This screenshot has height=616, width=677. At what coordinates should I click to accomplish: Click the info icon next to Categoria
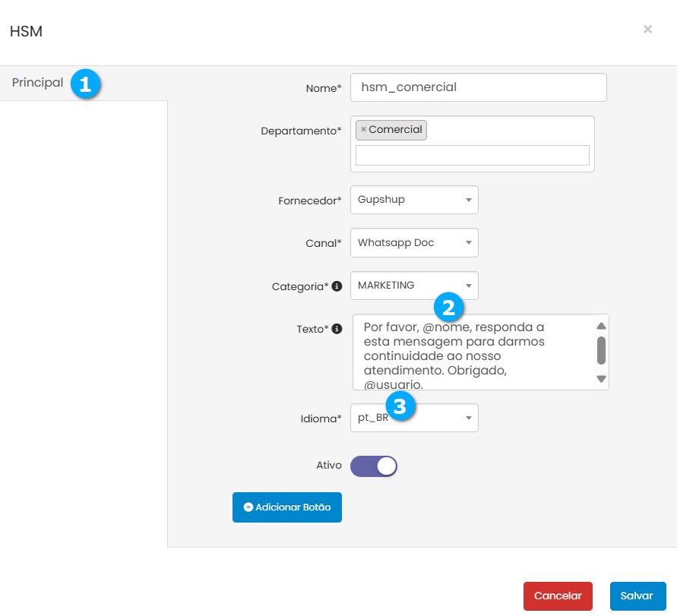pyautogui.click(x=337, y=286)
